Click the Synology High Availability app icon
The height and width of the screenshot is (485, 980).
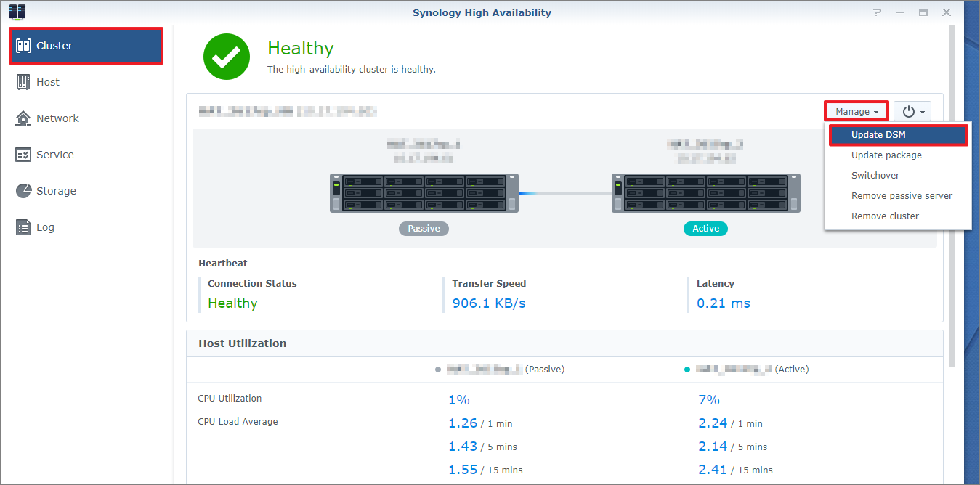tap(17, 12)
